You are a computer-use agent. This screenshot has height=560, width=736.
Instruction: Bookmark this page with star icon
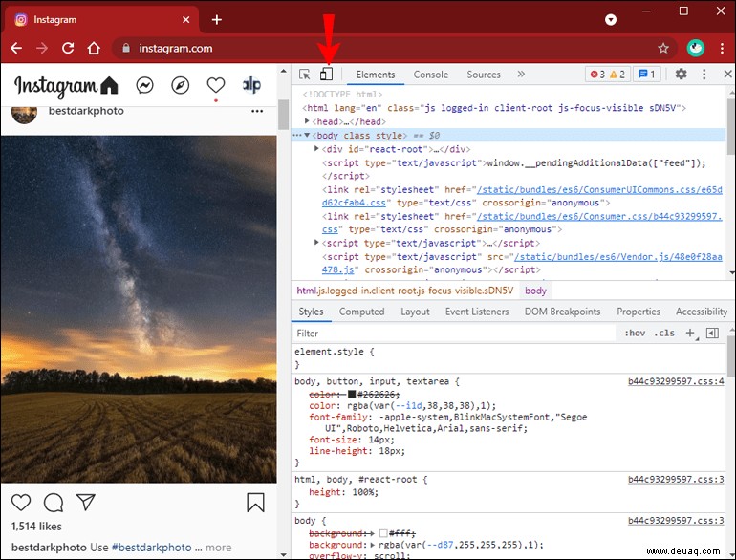662,48
